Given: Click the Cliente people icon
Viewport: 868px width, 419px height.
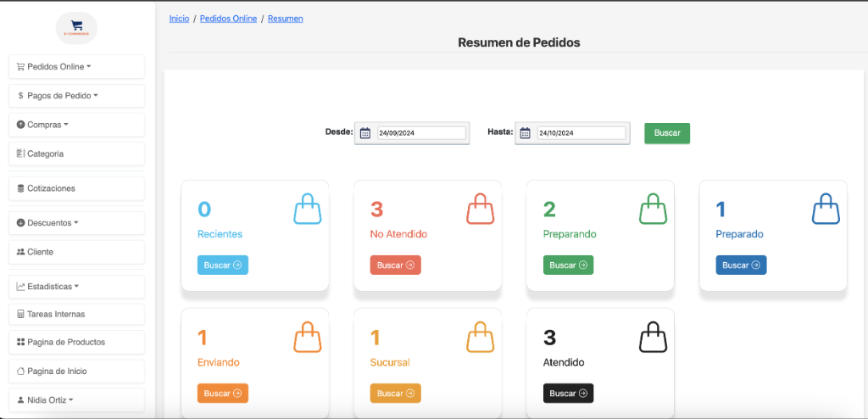Looking at the screenshot, I should tap(20, 252).
